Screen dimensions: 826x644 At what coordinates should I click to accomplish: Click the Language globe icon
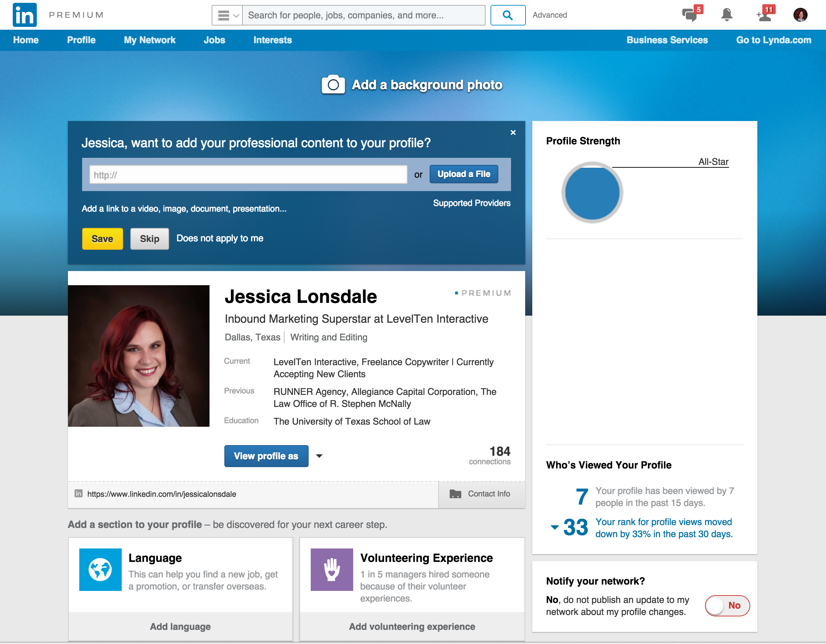tap(100, 569)
